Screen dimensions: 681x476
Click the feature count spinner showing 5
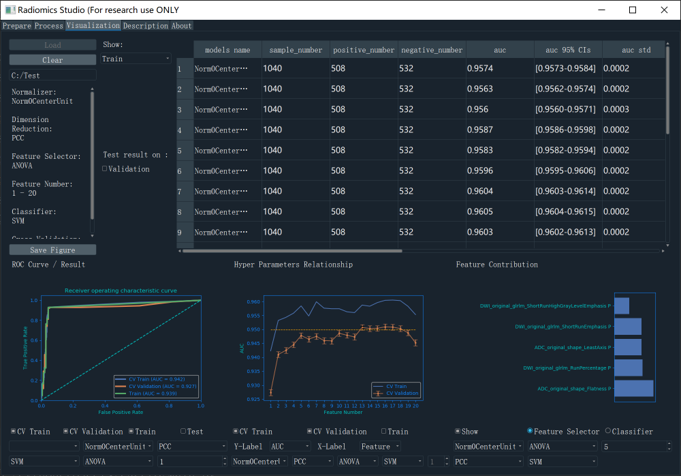tap(636, 446)
